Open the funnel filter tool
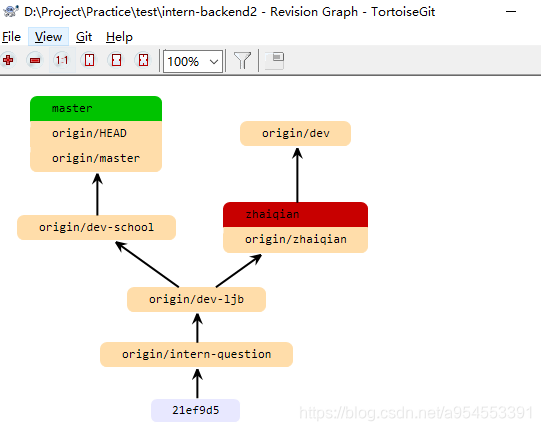 tap(242, 60)
